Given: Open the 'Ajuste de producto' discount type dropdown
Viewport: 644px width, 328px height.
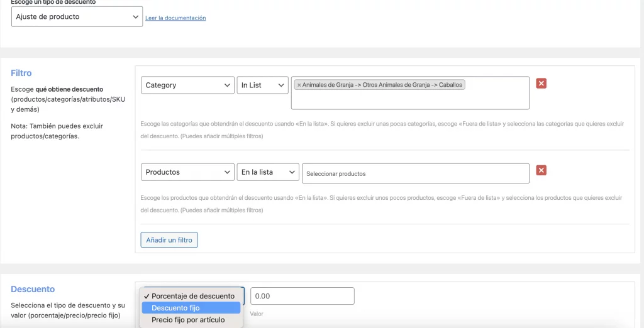Looking at the screenshot, I should [x=77, y=17].
